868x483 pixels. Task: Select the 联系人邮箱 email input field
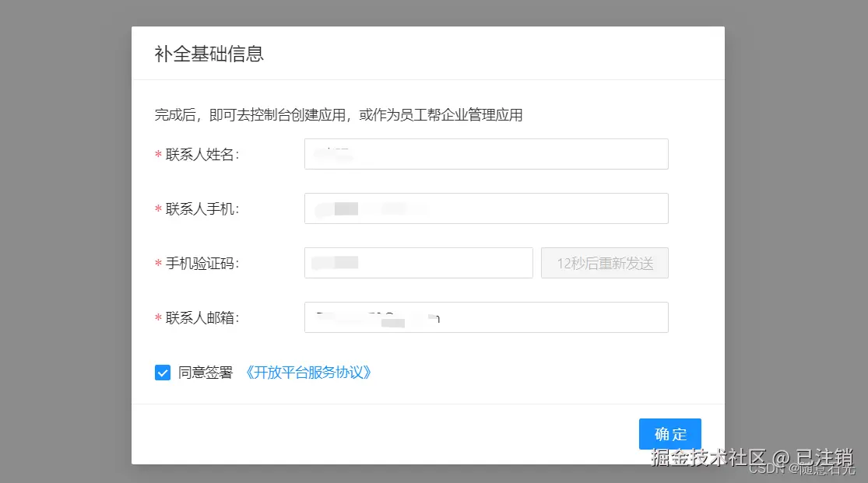coord(486,317)
